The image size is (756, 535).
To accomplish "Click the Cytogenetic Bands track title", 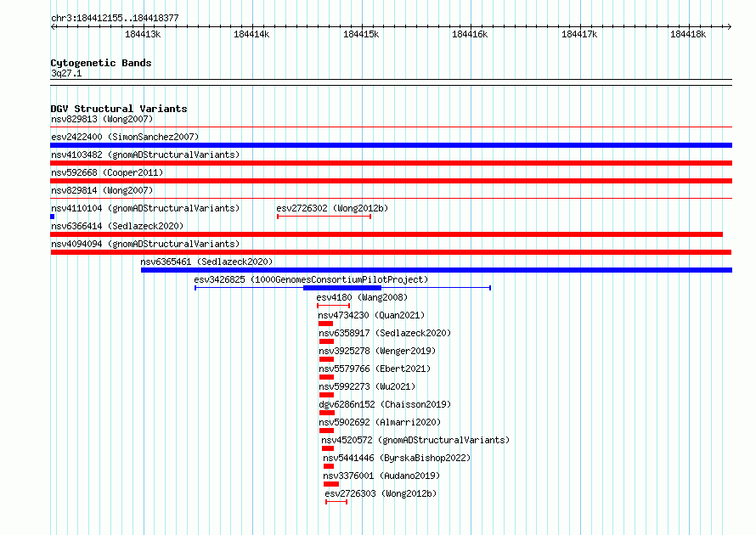I will [101, 63].
